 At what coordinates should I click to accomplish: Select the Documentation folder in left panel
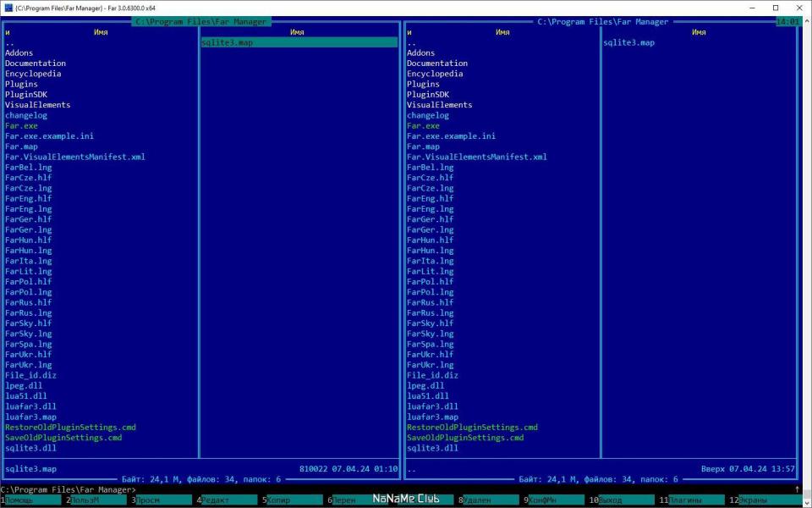(x=36, y=63)
